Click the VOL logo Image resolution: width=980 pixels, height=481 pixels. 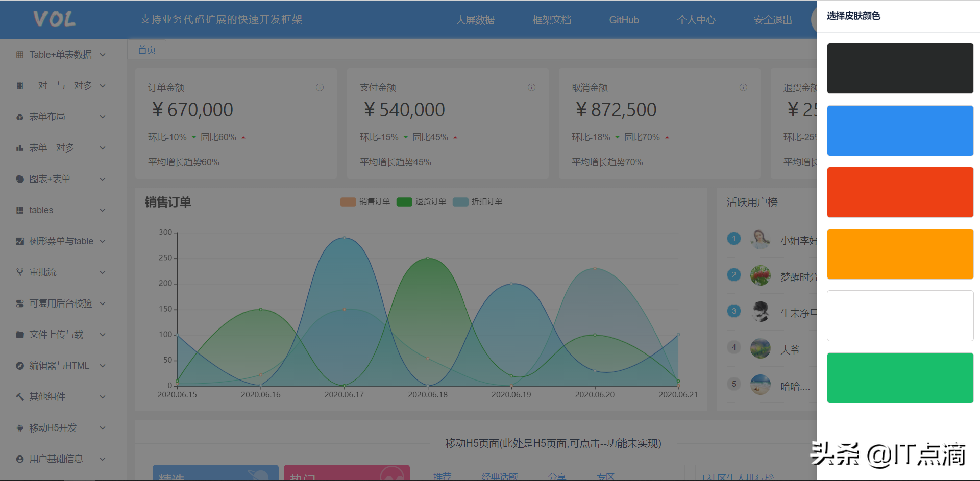pyautogui.click(x=55, y=19)
